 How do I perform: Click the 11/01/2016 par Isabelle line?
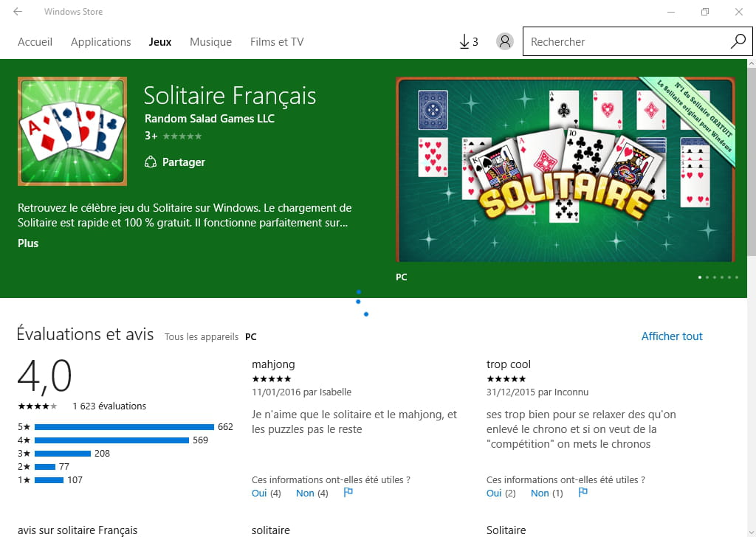pyautogui.click(x=301, y=392)
